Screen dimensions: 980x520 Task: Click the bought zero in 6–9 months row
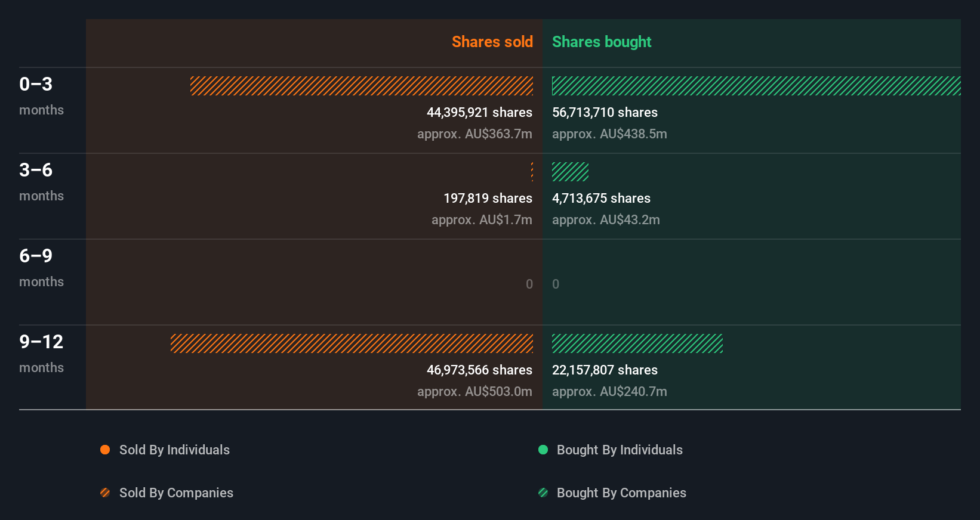pos(556,284)
